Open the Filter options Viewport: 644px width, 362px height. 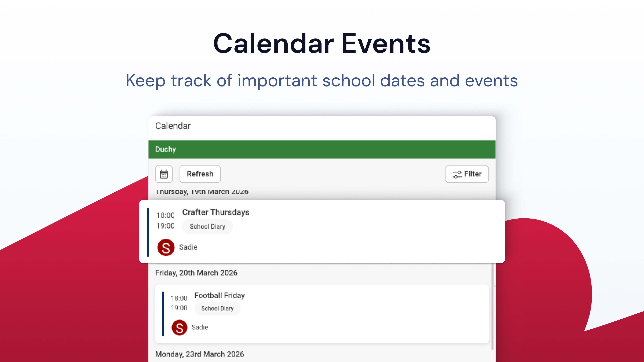[x=467, y=174]
